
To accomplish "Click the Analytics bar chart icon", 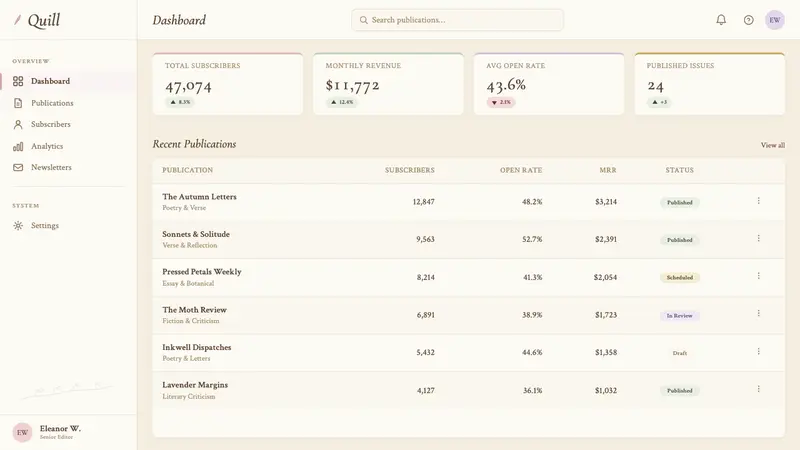I will 18,146.
